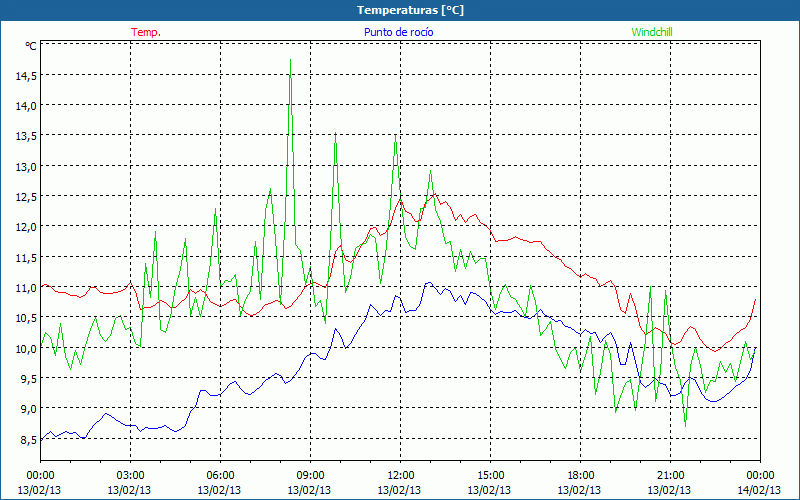This screenshot has width=800, height=500.
Task: Click the 12,5 y-axis value
Action: pyautogui.click(x=26, y=196)
